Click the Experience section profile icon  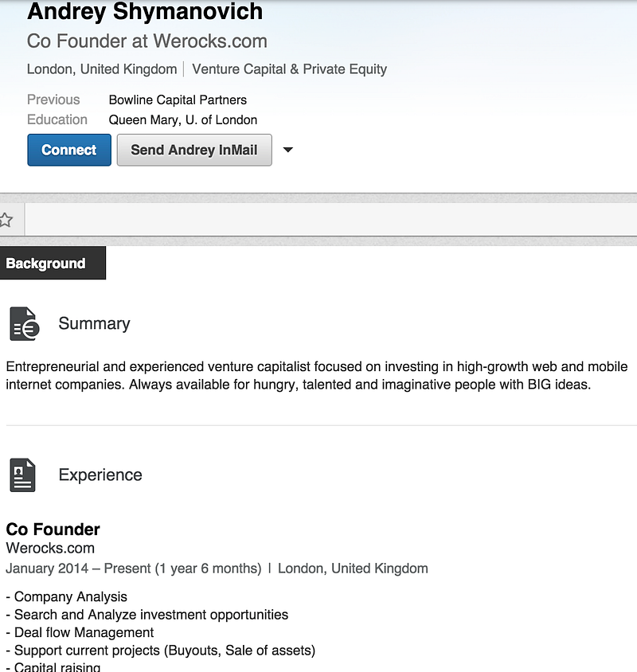tap(23, 475)
